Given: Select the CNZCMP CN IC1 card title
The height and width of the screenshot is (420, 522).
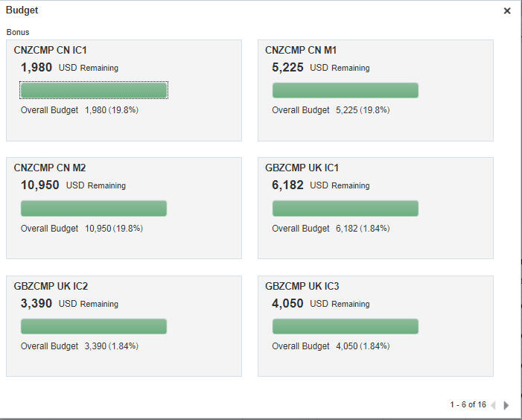Looking at the screenshot, I should 51,50.
